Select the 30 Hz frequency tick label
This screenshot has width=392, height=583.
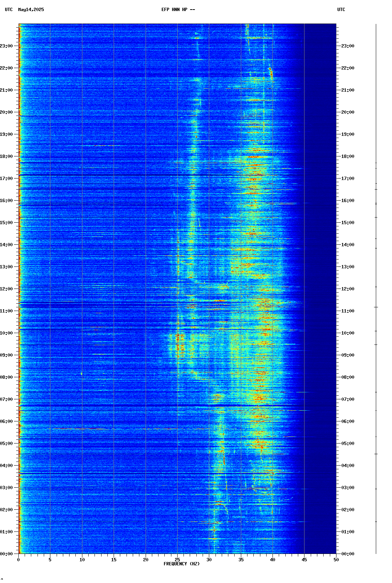point(209,560)
